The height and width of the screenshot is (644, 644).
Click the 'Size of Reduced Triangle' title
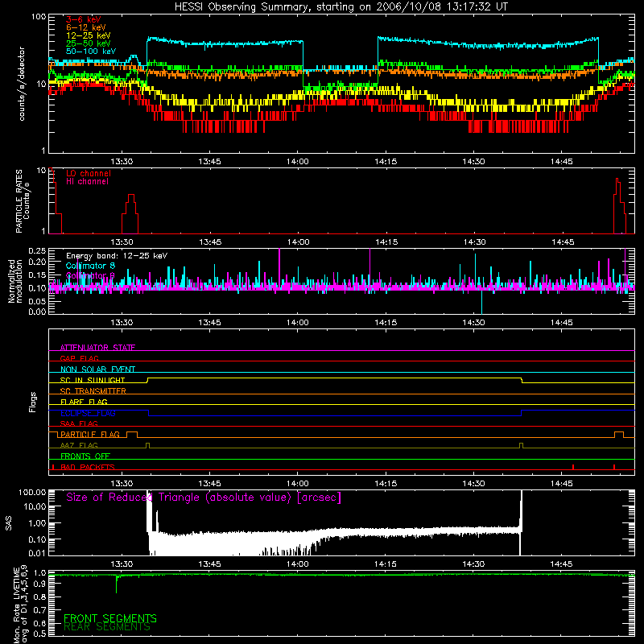[x=204, y=497]
